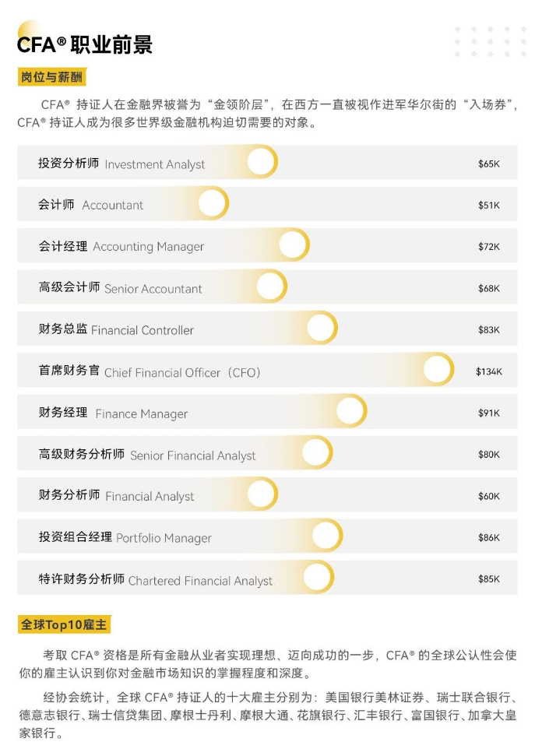The width and height of the screenshot is (535, 756).
Task: Select the Chief Financial Officer knob
Action: click(x=437, y=369)
